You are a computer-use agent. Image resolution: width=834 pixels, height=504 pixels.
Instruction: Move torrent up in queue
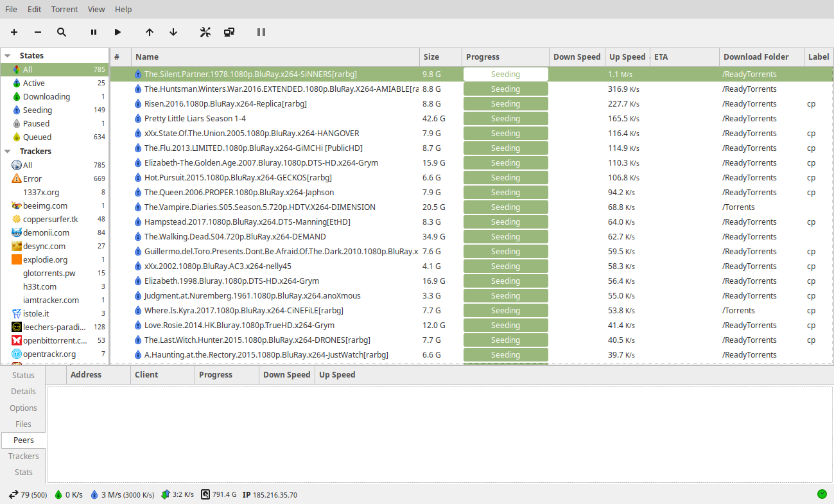[x=150, y=32]
